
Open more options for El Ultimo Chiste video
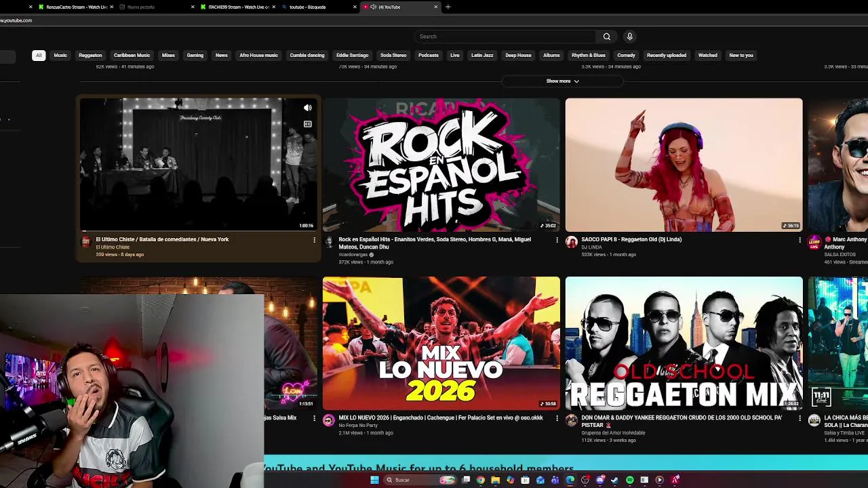[x=314, y=240]
